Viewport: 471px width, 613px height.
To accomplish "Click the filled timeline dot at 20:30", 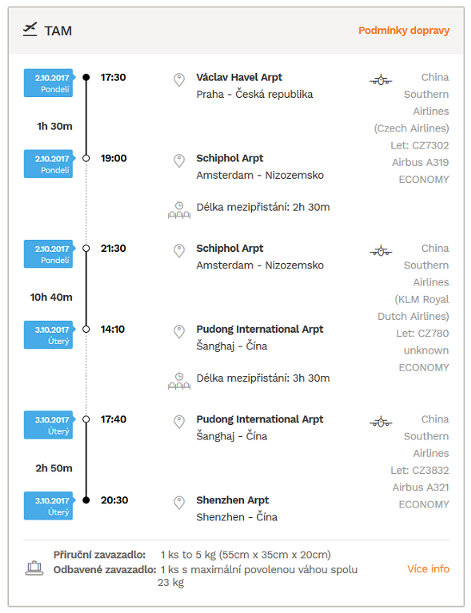I will tap(86, 500).
